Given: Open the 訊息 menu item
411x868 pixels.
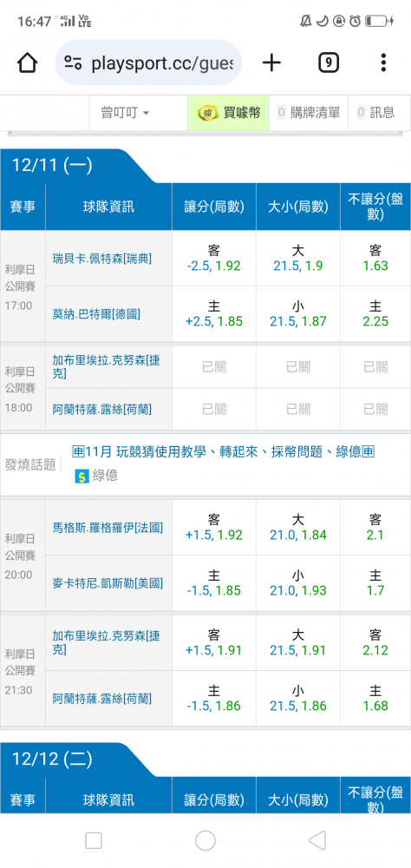Looking at the screenshot, I should pyautogui.click(x=375, y=113).
